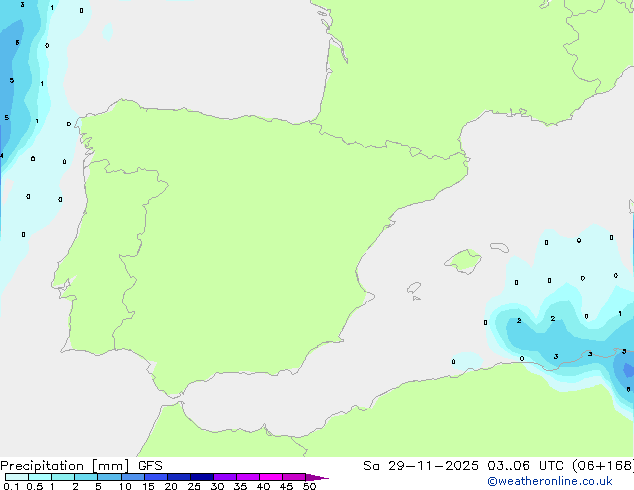This screenshot has height=490, width=634.
Task: Click the 30–35 mm violet swatch
Action: tap(224, 477)
